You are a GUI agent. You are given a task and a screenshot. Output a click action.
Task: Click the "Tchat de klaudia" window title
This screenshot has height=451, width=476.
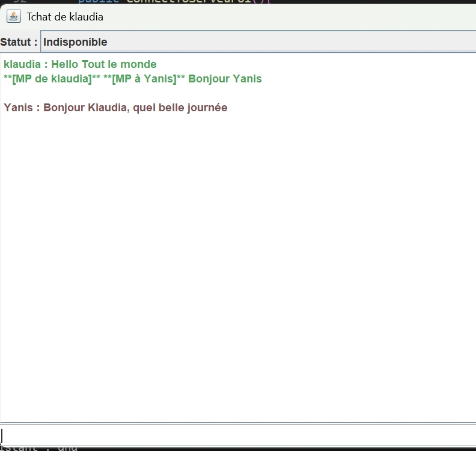tap(64, 17)
